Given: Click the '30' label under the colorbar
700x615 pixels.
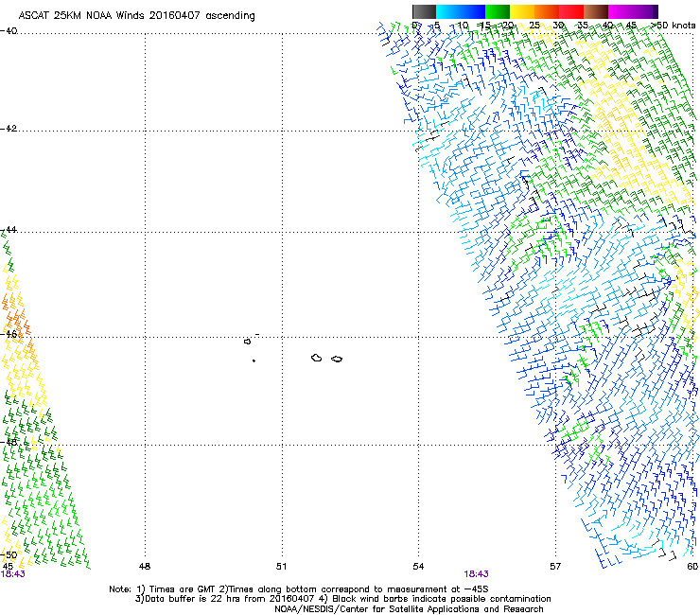Looking at the screenshot, I should [x=558, y=26].
